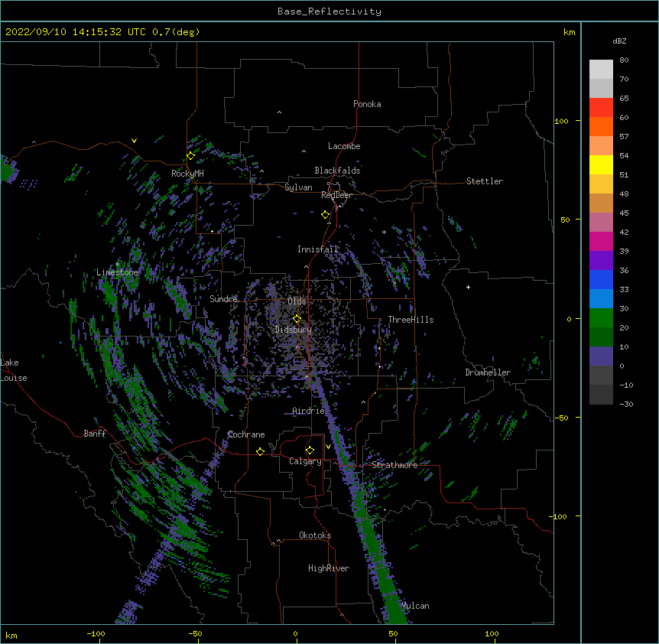Click the -100 tick on bottom axis
The image size is (659, 644).
[96, 633]
